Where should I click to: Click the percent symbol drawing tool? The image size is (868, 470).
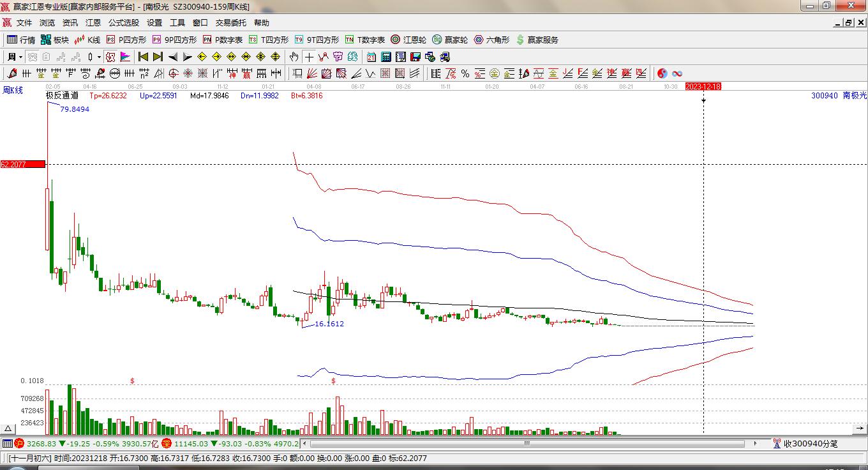[x=465, y=73]
